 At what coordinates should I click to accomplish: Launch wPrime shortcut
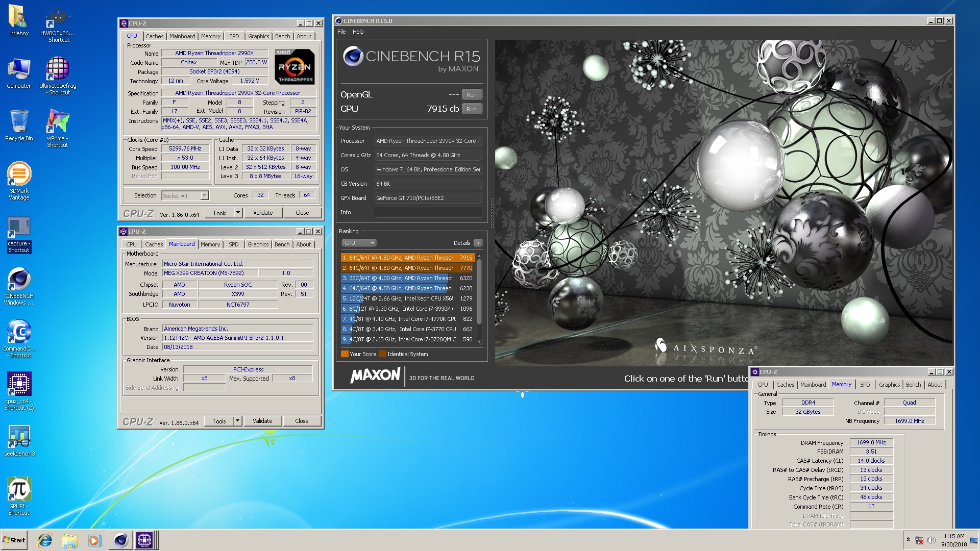click(58, 128)
